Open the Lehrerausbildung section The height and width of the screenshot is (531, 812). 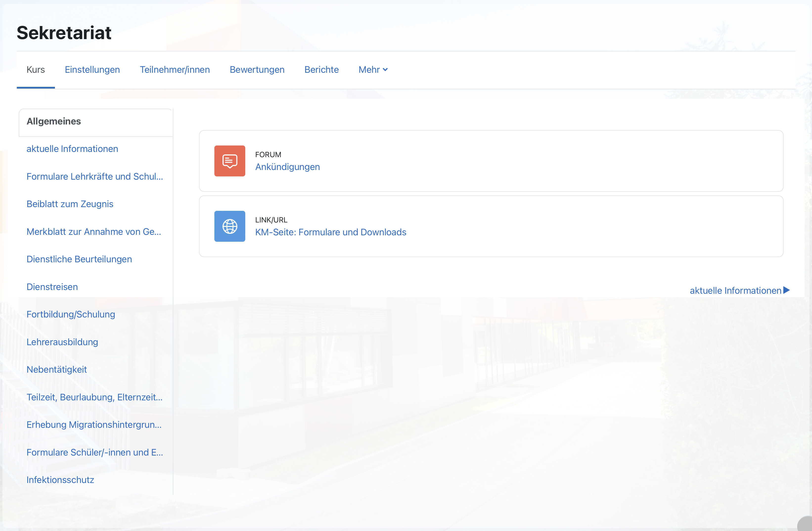[62, 342]
